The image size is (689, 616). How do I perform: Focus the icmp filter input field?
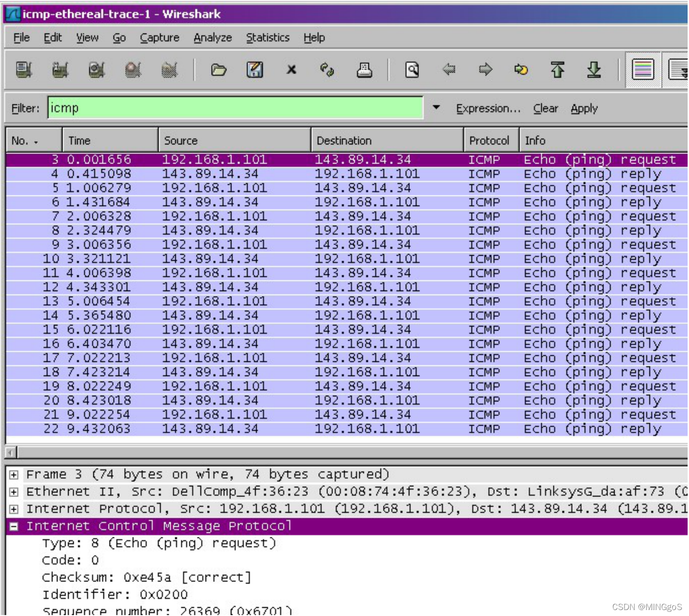(x=235, y=108)
